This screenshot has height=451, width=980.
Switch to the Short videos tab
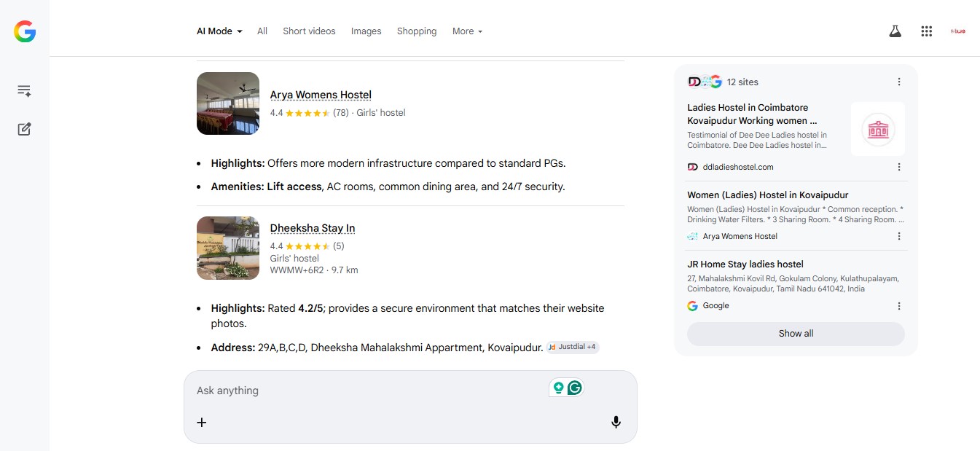(x=309, y=31)
